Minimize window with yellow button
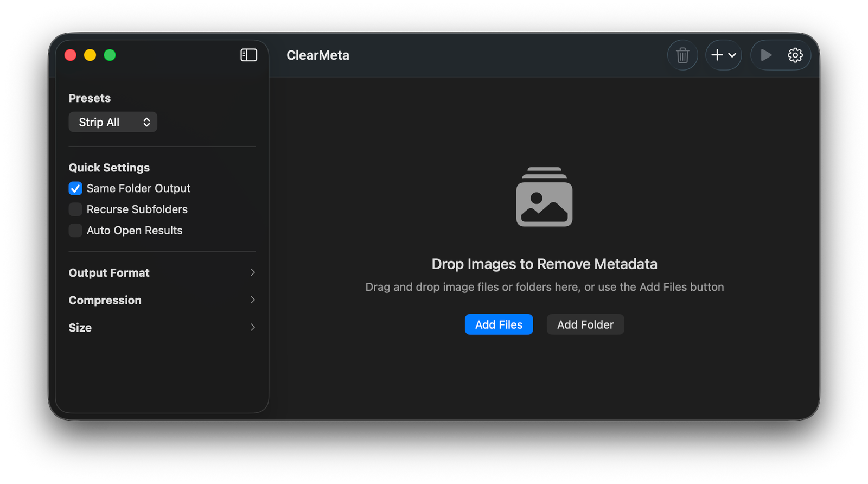 (x=90, y=55)
